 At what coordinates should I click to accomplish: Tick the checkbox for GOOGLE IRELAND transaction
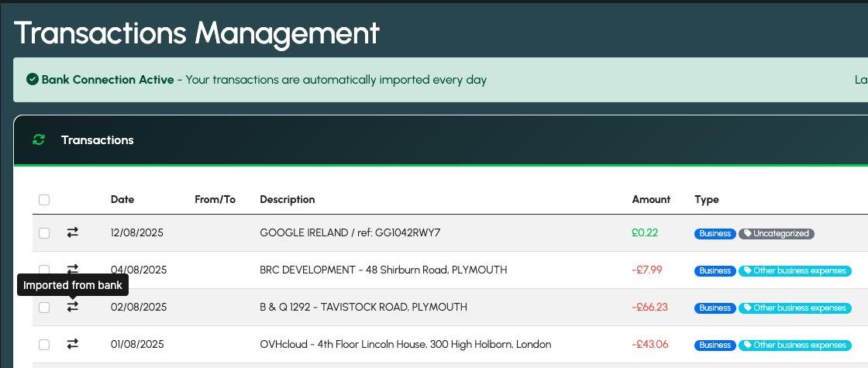[44, 233]
